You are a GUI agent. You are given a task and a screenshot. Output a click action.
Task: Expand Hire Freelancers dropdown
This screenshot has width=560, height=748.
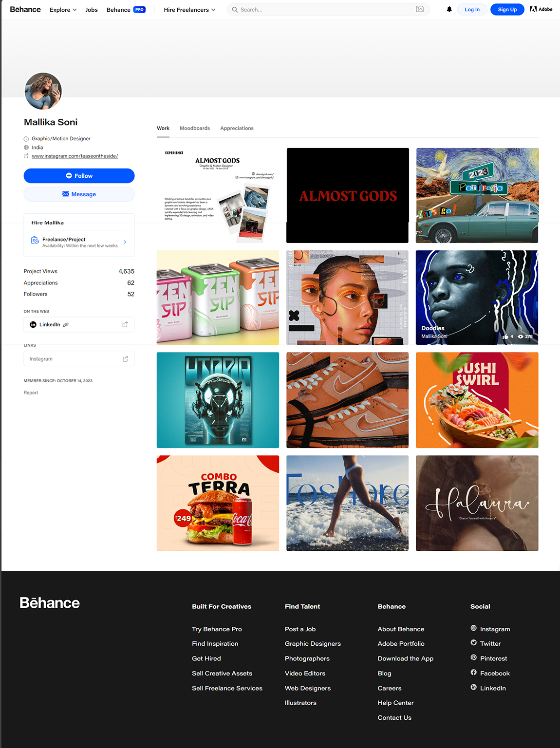(x=189, y=10)
